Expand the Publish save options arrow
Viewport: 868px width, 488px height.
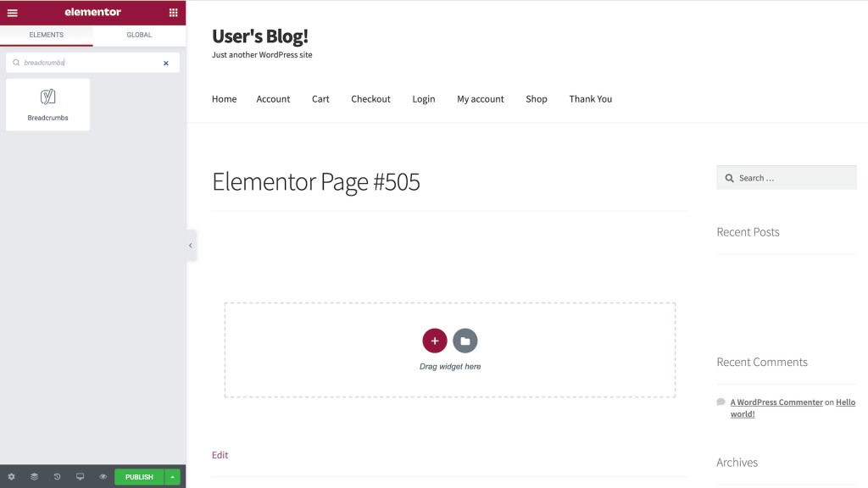pyautogui.click(x=173, y=477)
